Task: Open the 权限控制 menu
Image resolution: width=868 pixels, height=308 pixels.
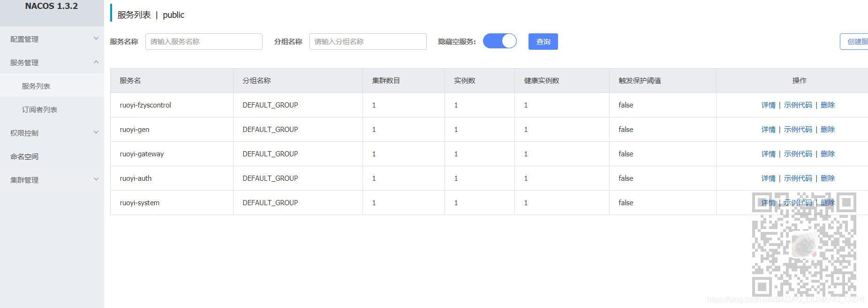Action: (52, 133)
